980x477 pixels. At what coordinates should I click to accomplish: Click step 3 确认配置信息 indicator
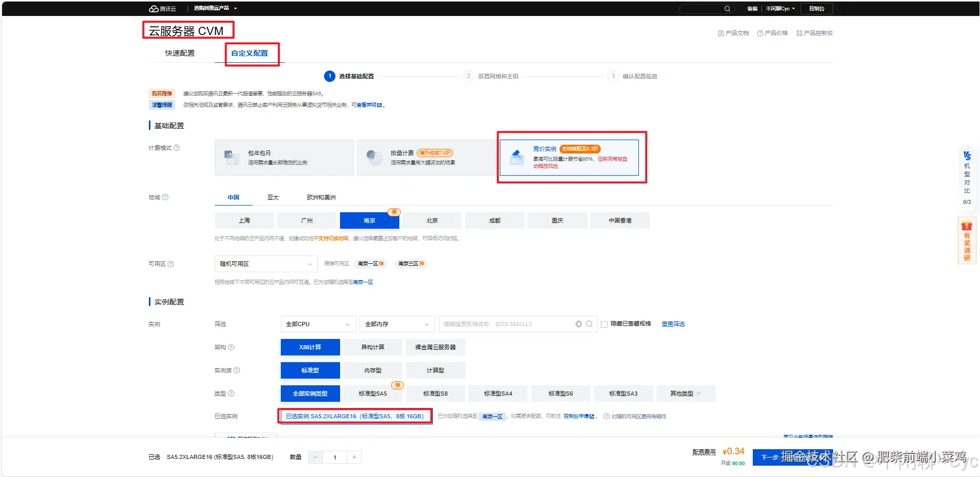[633, 76]
